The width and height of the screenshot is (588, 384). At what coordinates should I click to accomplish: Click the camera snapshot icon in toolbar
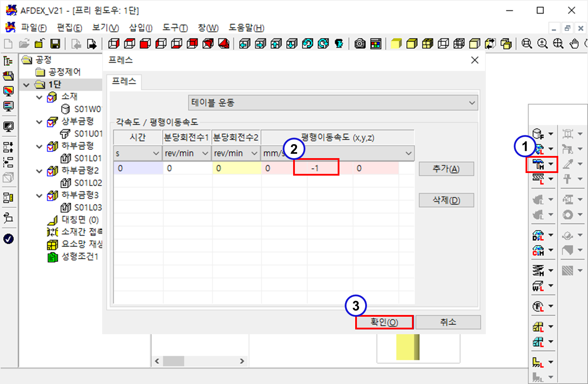(x=360, y=44)
